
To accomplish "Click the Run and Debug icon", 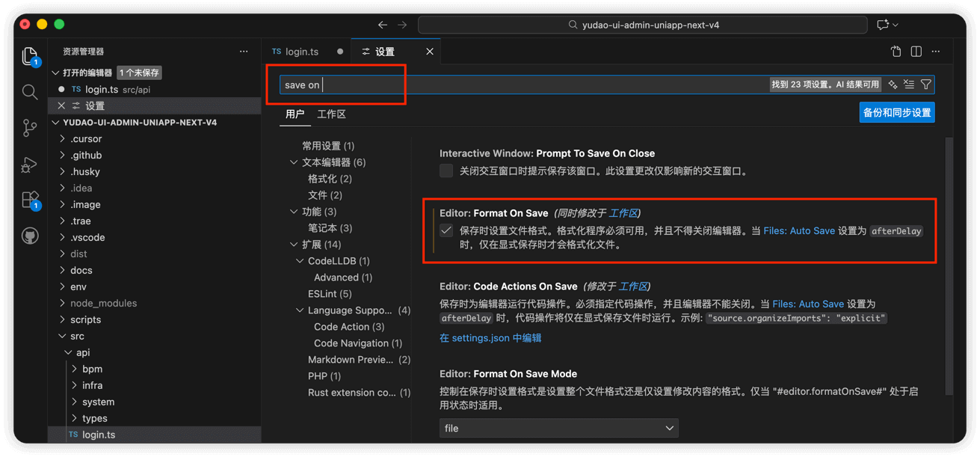I will [x=29, y=165].
